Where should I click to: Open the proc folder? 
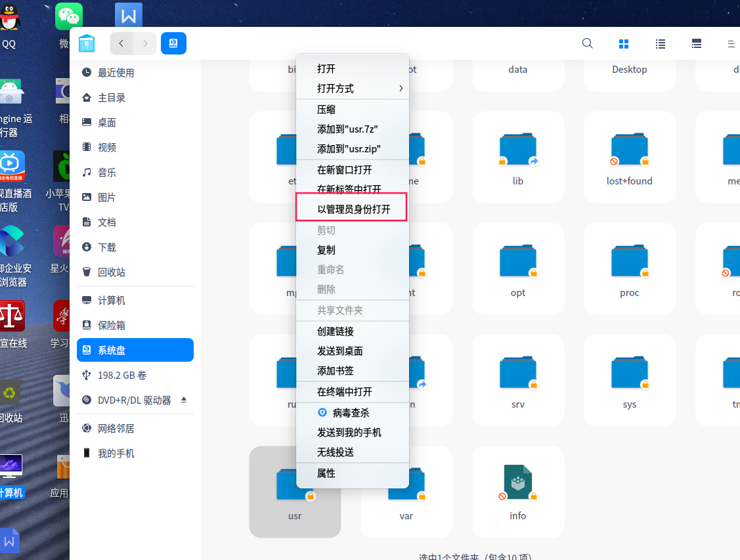coord(629,269)
